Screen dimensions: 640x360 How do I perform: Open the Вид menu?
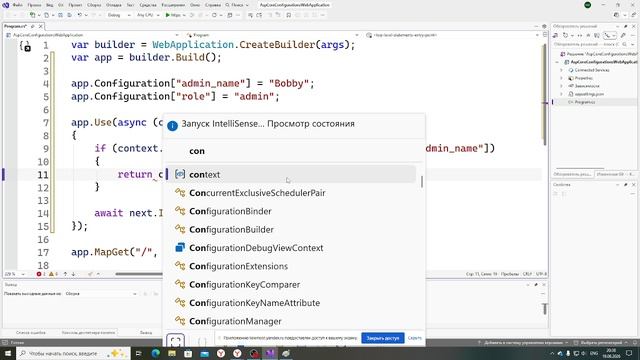pos(49,5)
